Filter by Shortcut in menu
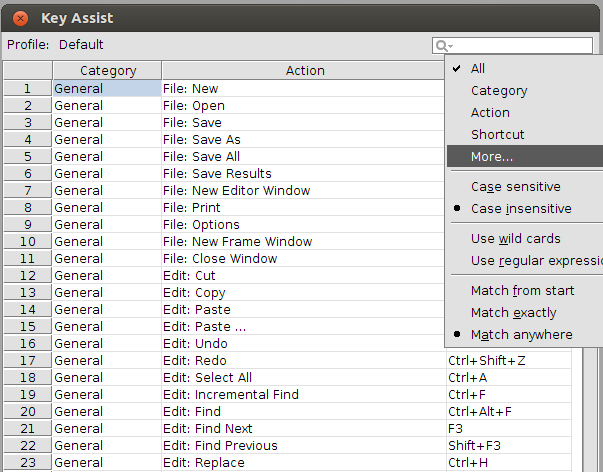 497,135
